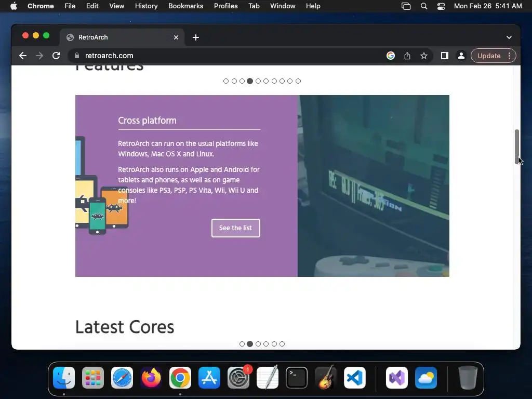Viewport: 532px width, 399px height.
Task: Select last Latest Cores carousel dot
Action: 282,344
